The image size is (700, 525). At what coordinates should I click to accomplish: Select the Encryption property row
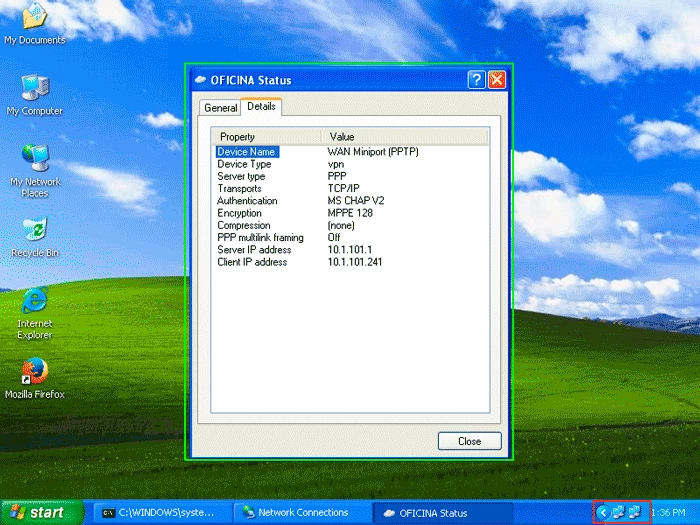click(350, 213)
